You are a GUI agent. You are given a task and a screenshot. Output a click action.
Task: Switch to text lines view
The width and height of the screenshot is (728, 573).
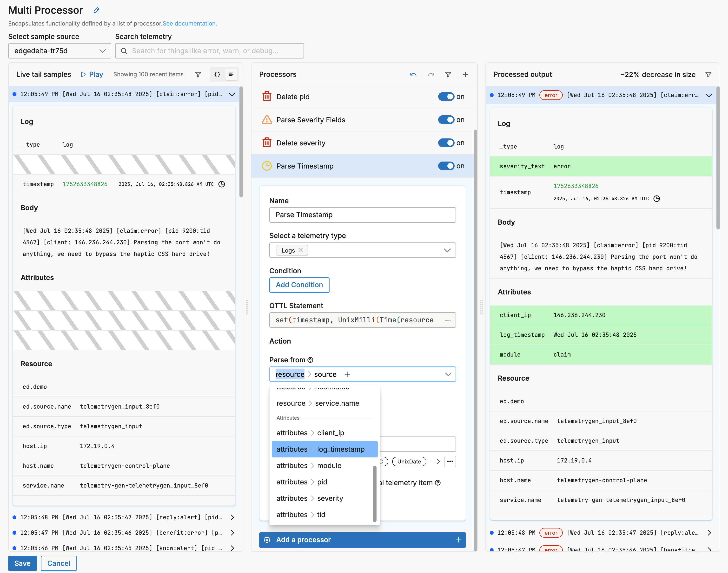[x=231, y=74]
